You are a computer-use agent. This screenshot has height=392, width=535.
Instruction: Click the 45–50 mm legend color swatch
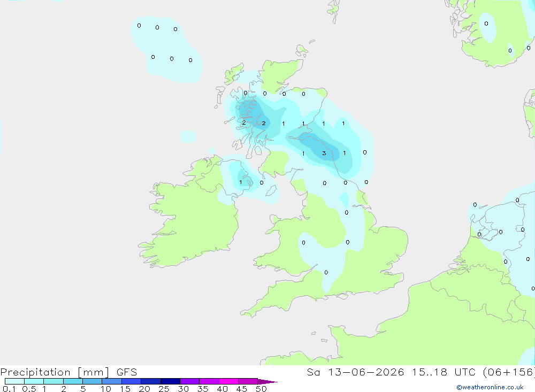[248, 381]
